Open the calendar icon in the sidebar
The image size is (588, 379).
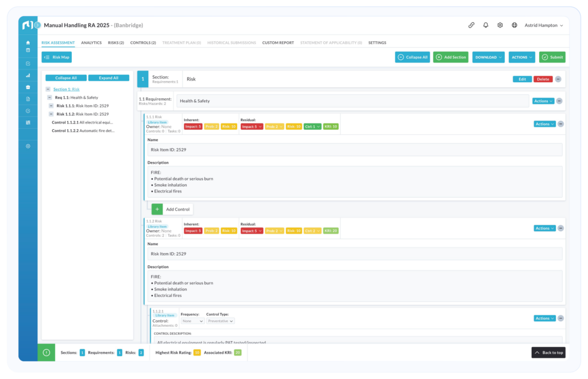tap(28, 50)
